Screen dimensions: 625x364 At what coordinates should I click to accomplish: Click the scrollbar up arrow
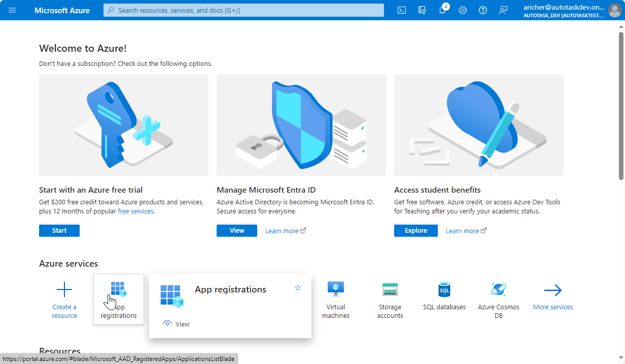621,26
